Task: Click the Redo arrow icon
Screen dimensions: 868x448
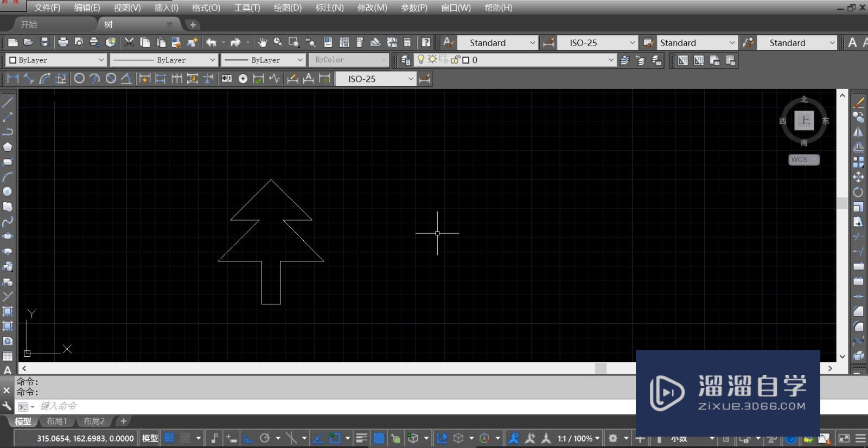Action: 235,42
